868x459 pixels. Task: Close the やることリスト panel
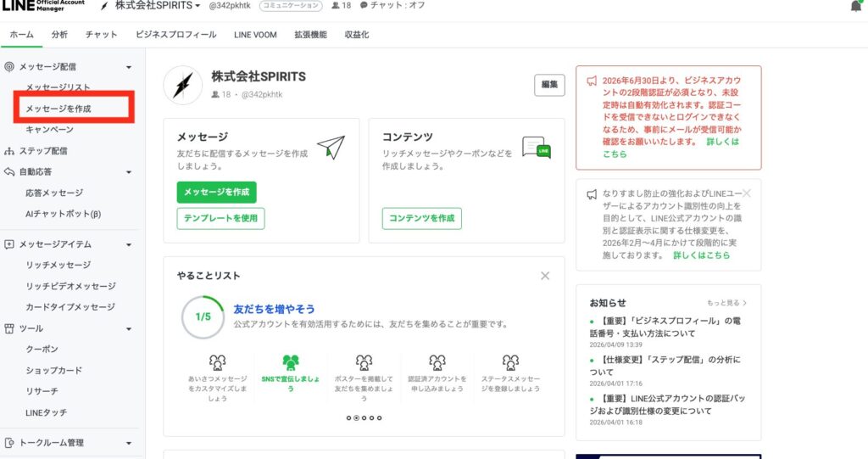tap(545, 276)
